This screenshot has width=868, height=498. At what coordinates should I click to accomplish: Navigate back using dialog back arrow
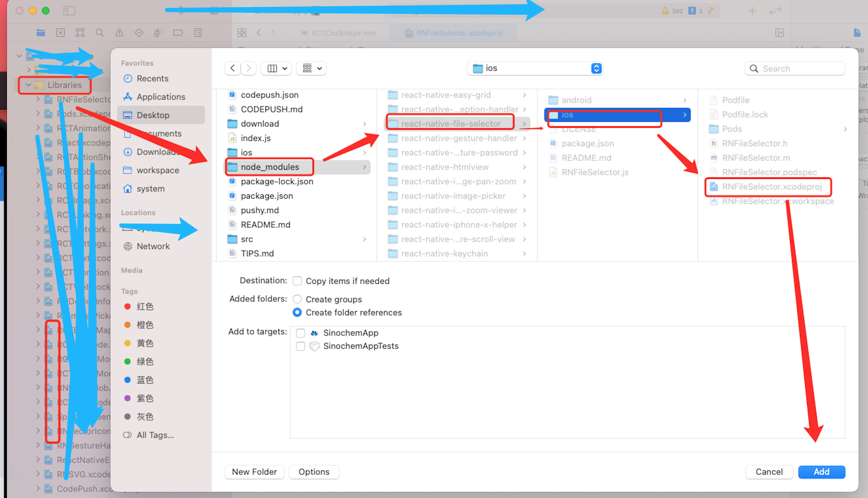tap(232, 68)
